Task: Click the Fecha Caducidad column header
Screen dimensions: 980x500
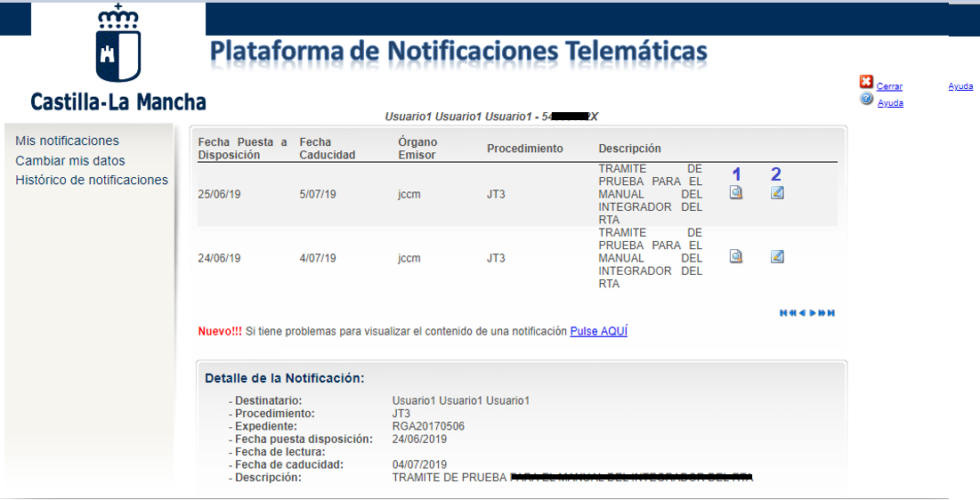Action: [328, 148]
